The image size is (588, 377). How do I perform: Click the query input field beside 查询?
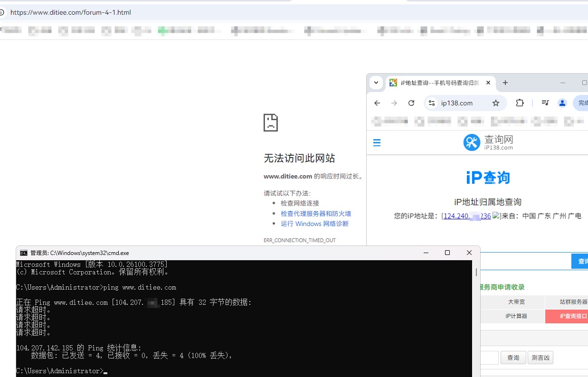489,358
